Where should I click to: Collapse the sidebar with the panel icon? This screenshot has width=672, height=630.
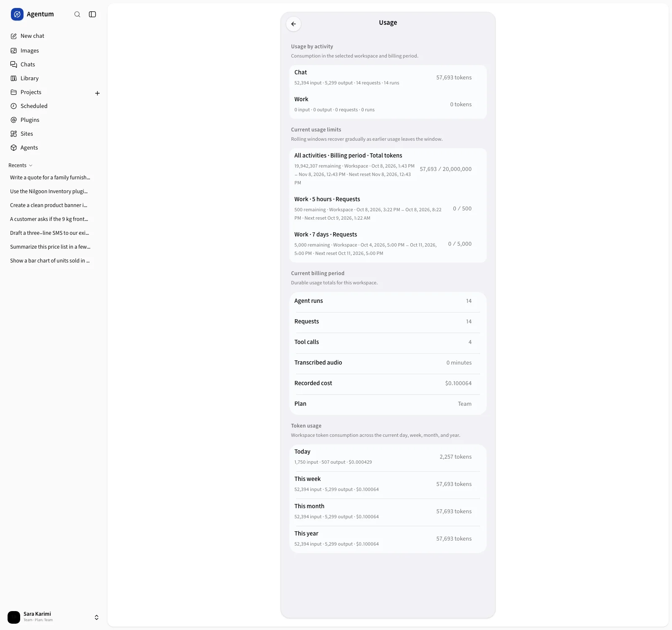click(x=92, y=14)
